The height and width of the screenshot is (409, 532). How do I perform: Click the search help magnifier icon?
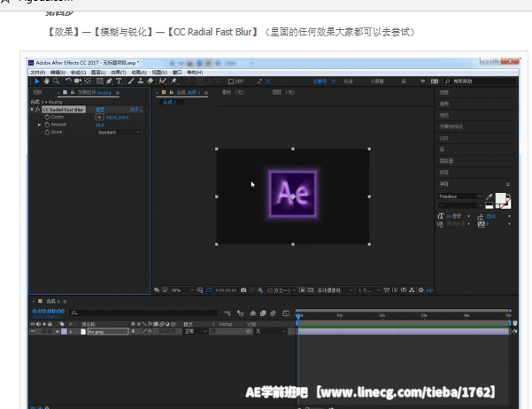[447, 81]
